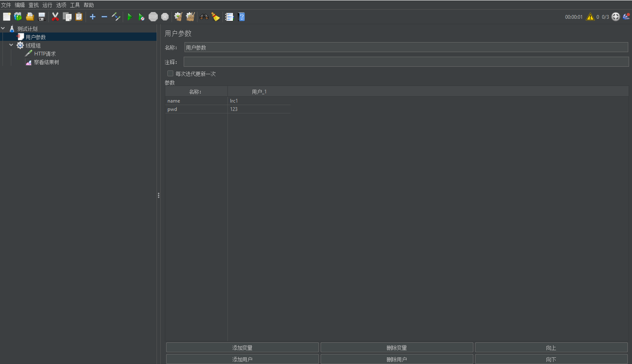Collapse the 测试计划 tree node

pyautogui.click(x=3, y=28)
